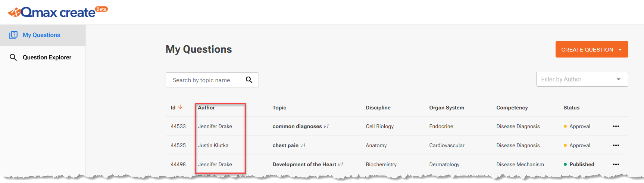Click the search magnifier icon in topic search
Screen dimensions: 644x183
pyautogui.click(x=249, y=80)
